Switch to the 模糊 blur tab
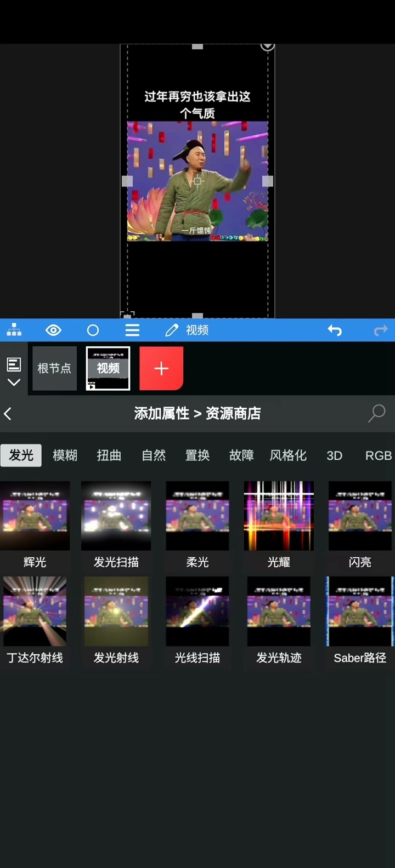 pyautogui.click(x=65, y=455)
